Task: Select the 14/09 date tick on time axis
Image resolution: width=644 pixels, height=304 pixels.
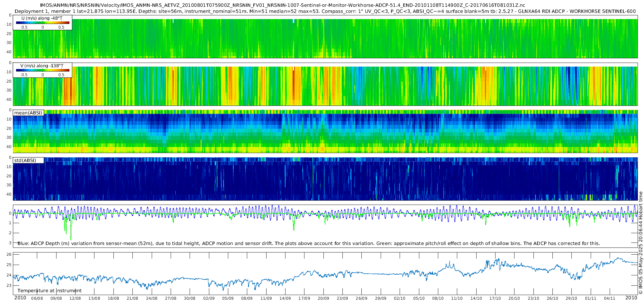Action: tap(285, 299)
